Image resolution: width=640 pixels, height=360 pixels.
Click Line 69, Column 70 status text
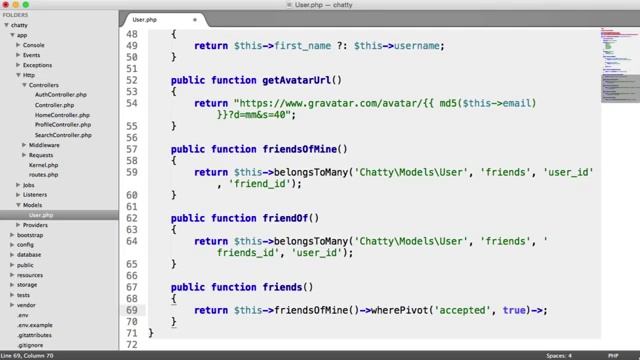(27, 356)
